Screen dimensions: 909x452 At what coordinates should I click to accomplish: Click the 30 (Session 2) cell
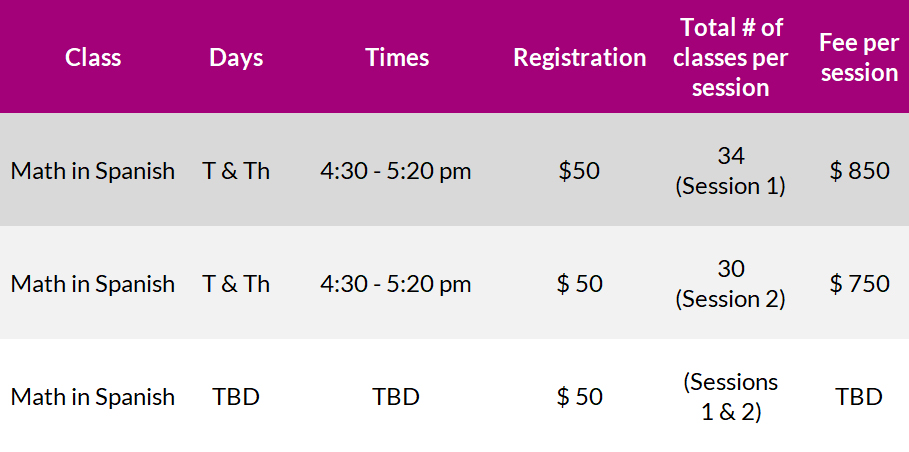[x=730, y=284]
